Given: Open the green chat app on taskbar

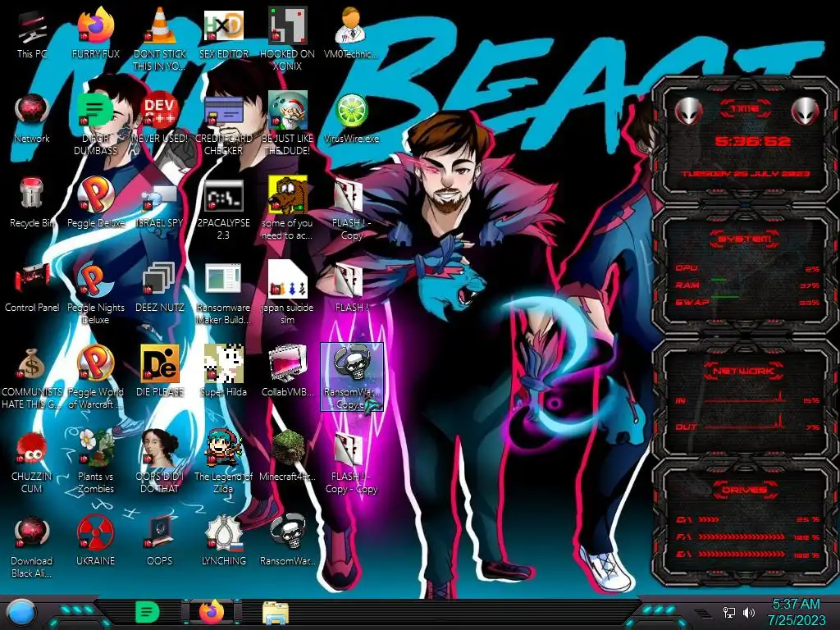Looking at the screenshot, I should pos(147,612).
